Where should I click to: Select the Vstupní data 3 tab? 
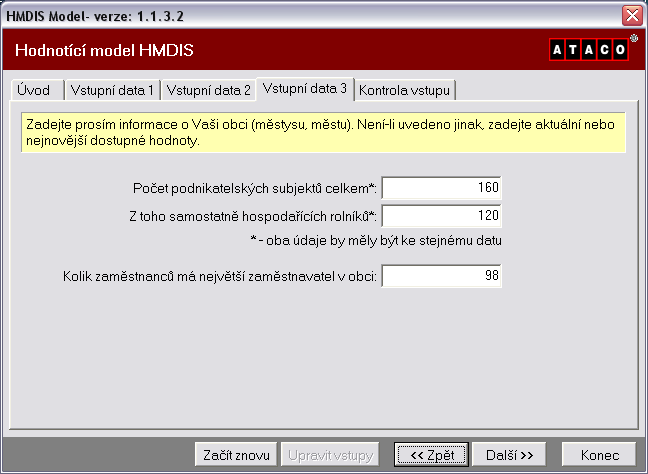point(305,88)
